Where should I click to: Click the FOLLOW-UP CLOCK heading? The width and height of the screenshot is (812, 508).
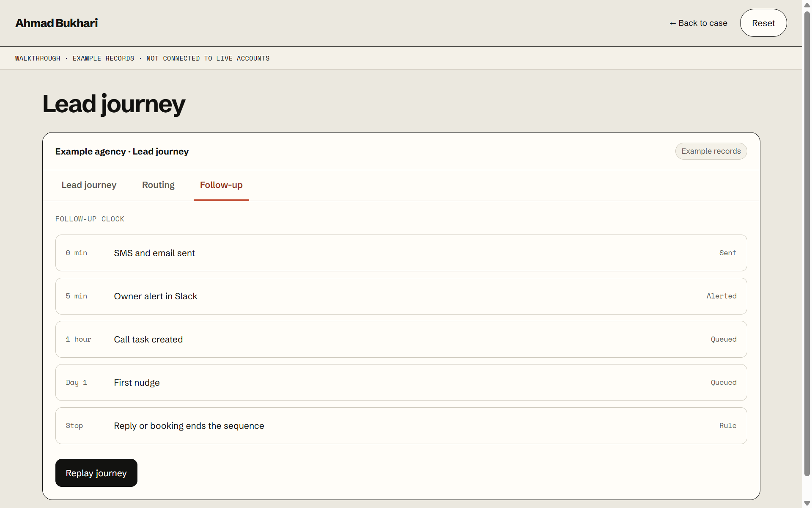coord(90,219)
